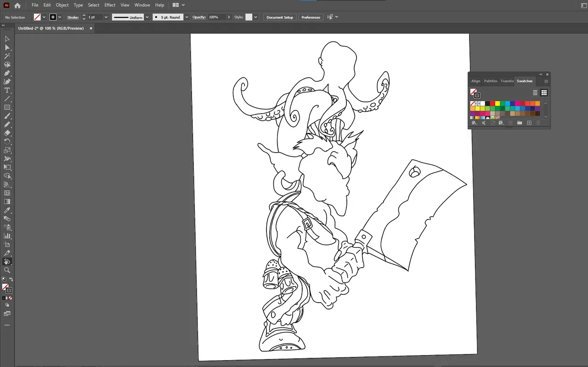Swap fill and stroke arrows in toolbar
The image size is (588, 367).
(11, 279)
